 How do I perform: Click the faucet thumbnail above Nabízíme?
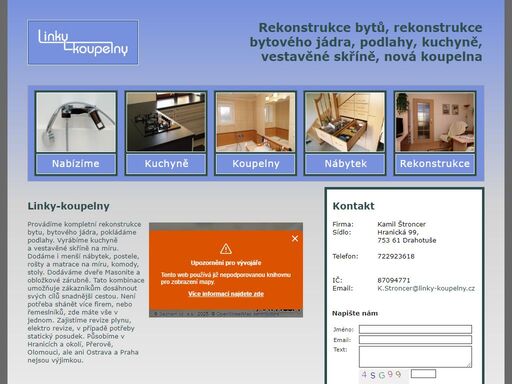(x=76, y=122)
